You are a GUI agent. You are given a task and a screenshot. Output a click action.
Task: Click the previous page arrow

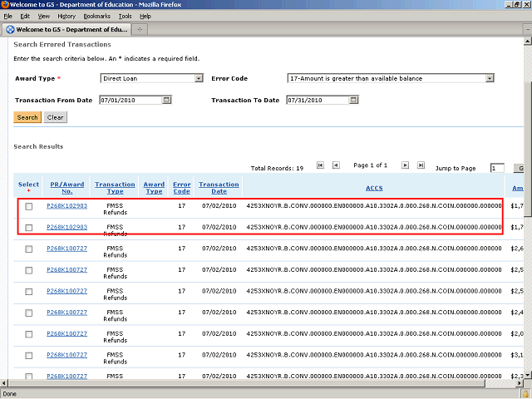[336, 165]
